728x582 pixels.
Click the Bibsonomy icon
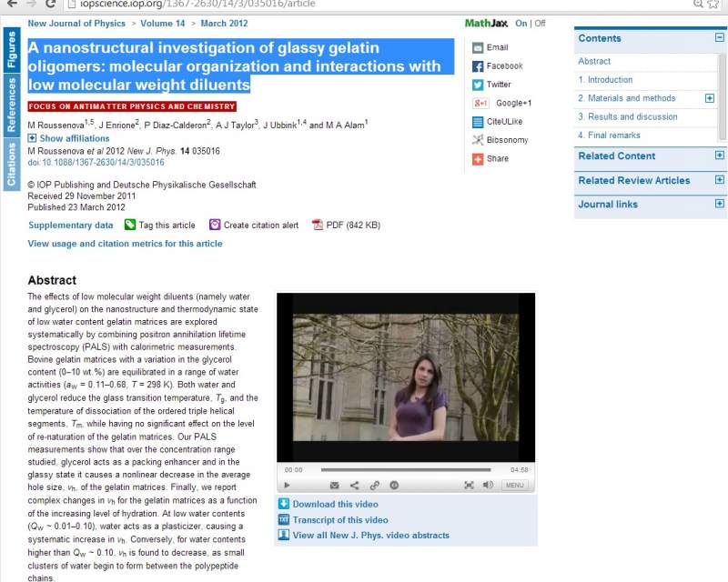(477, 140)
